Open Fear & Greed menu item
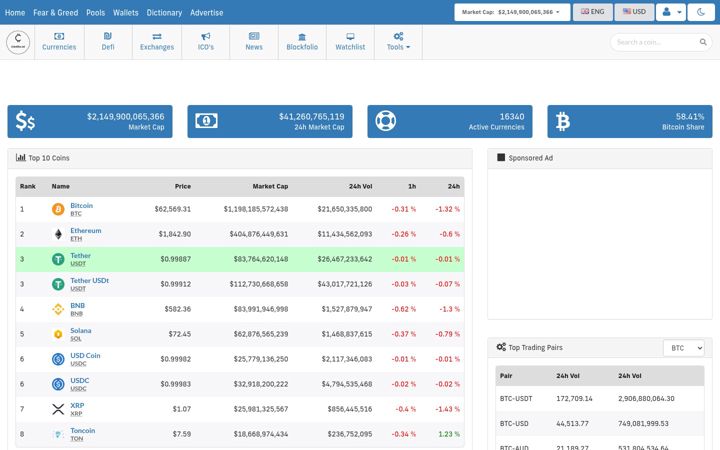 coord(56,13)
